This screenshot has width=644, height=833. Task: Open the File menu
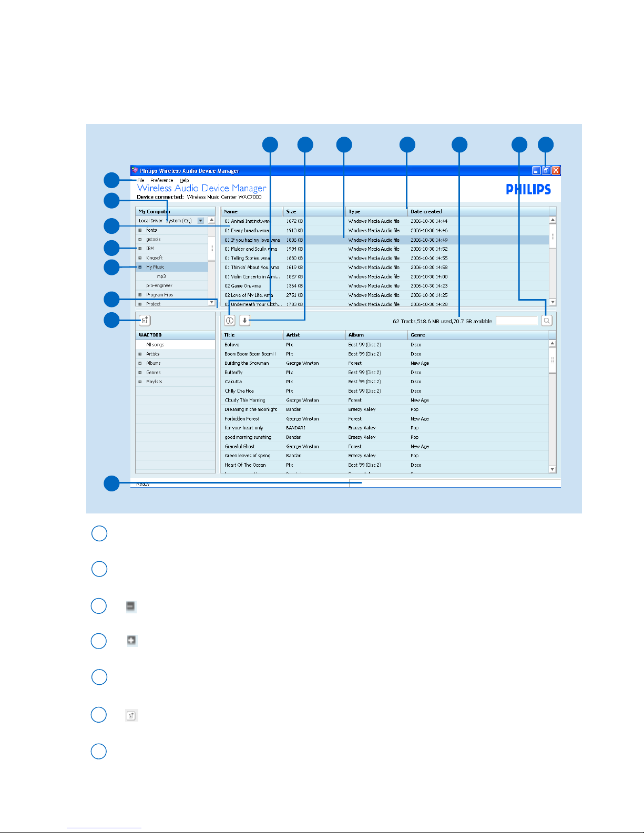(140, 180)
